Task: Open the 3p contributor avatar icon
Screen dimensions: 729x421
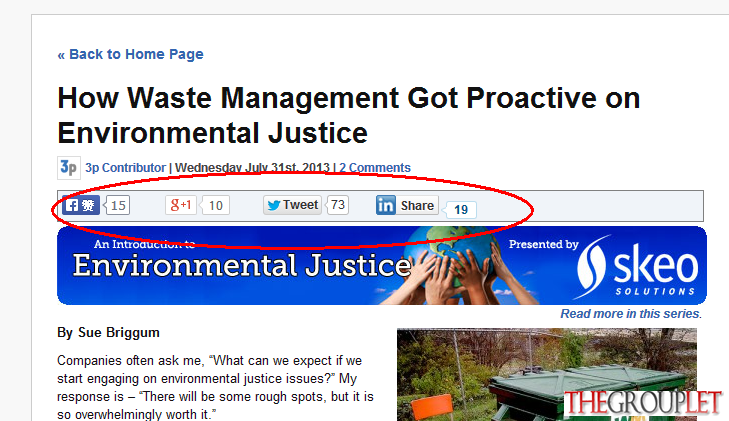Action: click(69, 168)
